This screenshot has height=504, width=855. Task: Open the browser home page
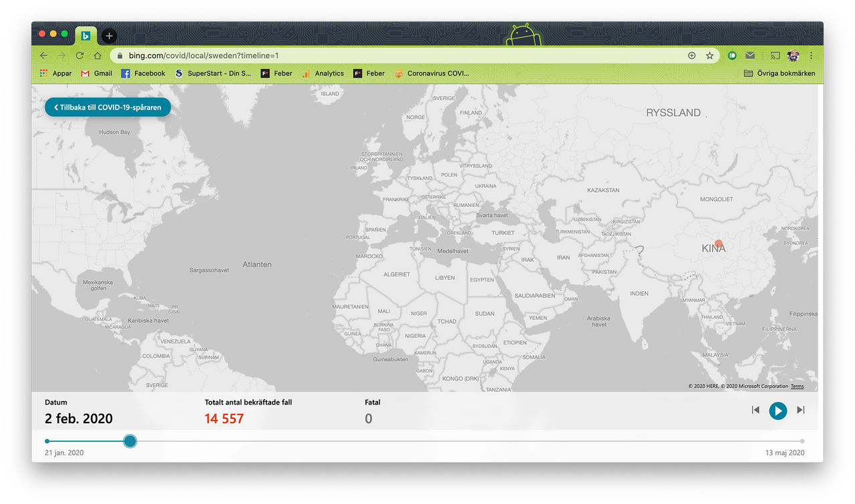tap(98, 55)
